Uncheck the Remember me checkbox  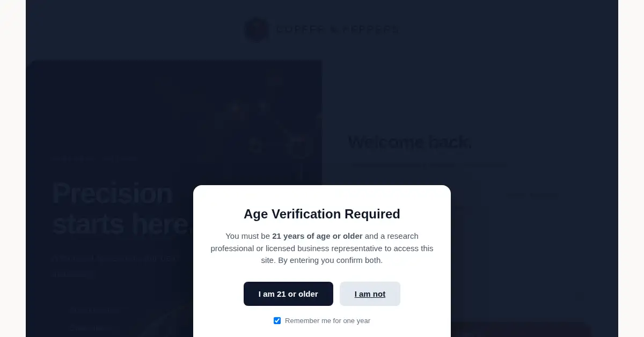click(277, 320)
